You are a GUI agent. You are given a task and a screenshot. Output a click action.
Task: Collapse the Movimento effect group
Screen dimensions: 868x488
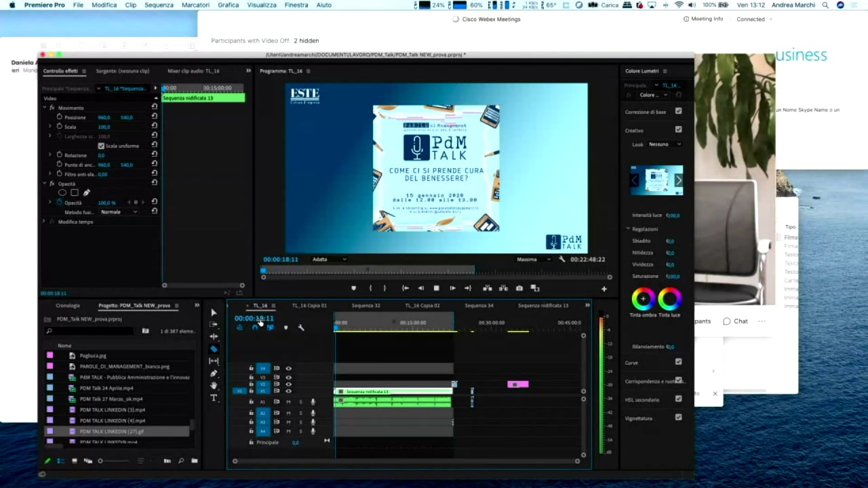pyautogui.click(x=45, y=108)
